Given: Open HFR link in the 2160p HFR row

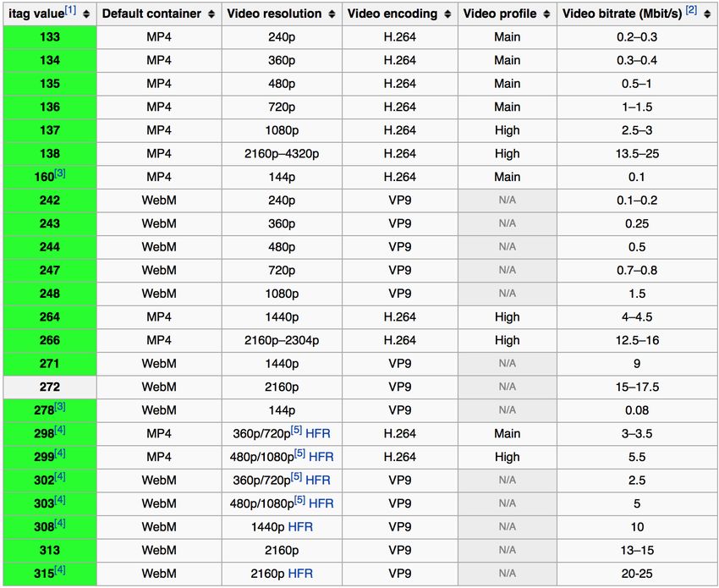Looking at the screenshot, I should (x=300, y=574).
